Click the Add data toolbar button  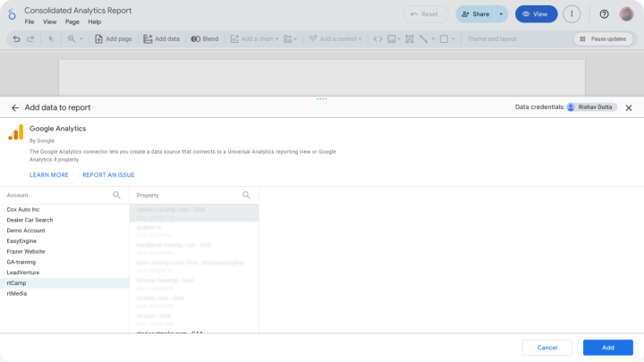pos(161,39)
